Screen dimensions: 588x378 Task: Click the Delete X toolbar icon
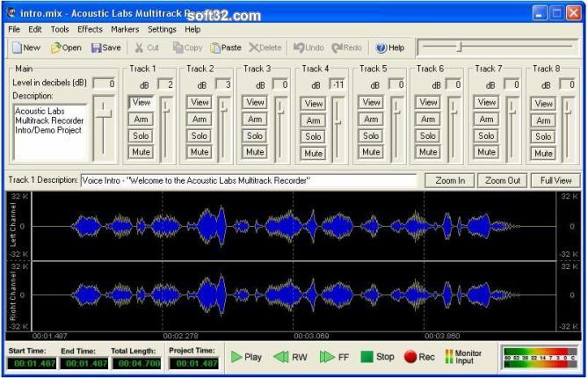point(265,47)
